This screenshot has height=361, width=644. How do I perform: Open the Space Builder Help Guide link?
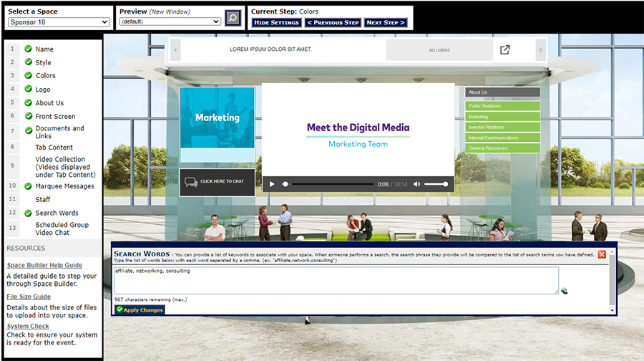pyautogui.click(x=44, y=266)
